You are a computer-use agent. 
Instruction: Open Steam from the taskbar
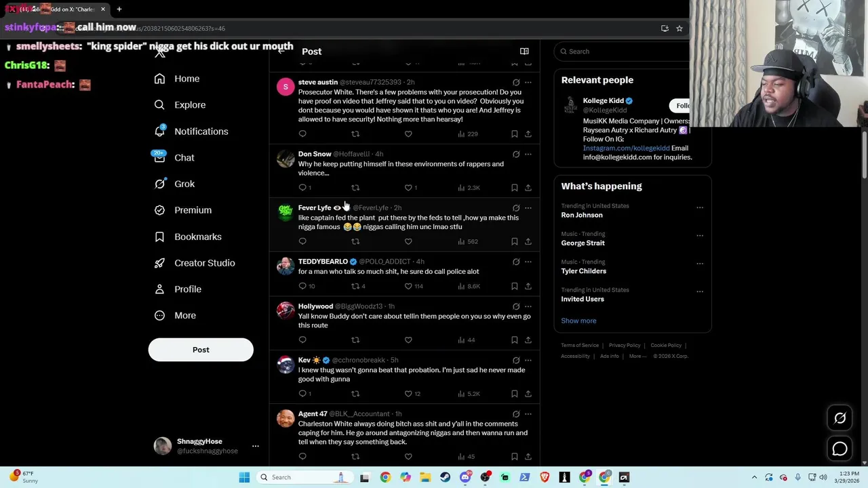(x=446, y=477)
